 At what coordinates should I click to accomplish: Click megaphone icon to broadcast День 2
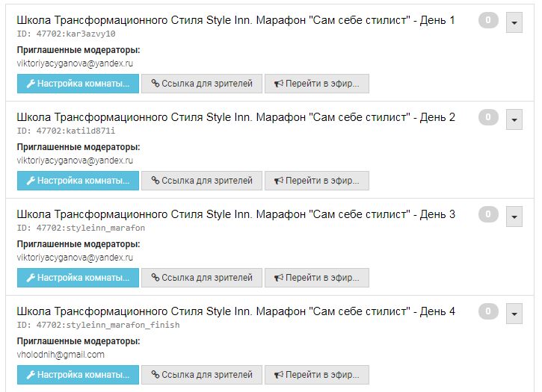[278, 181]
